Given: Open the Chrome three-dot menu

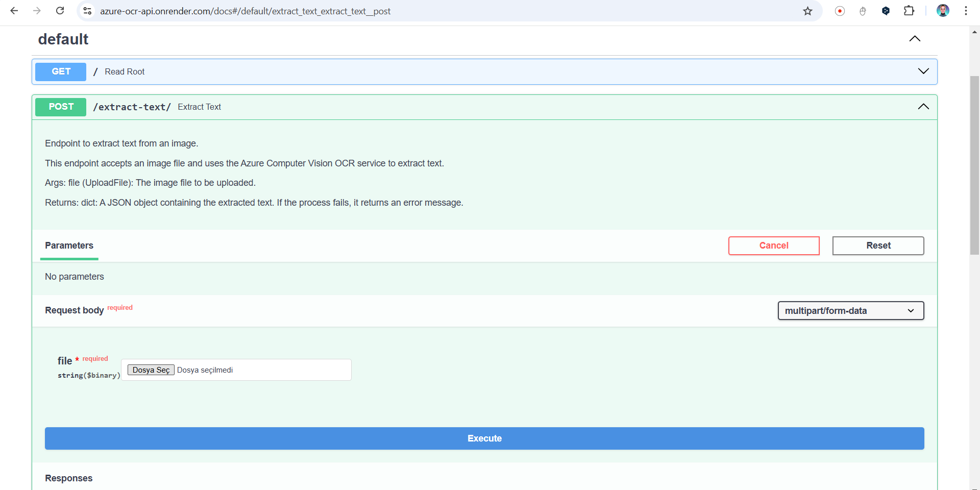Looking at the screenshot, I should point(966,11).
